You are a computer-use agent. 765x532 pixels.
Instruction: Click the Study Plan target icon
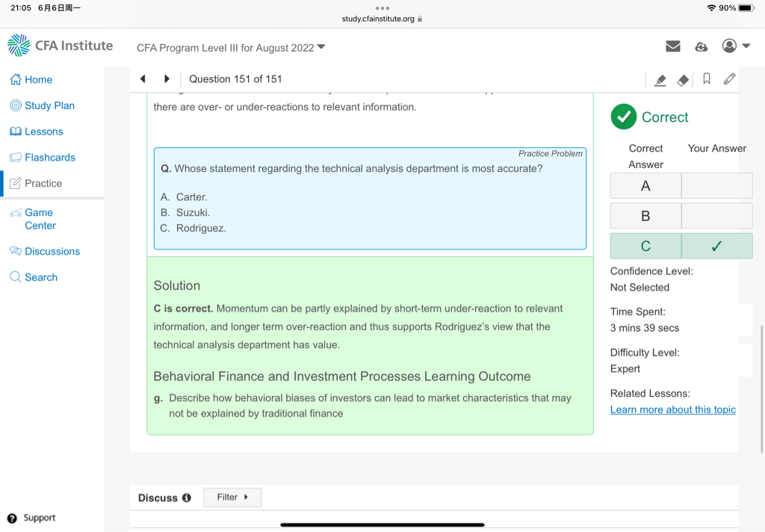(16, 105)
